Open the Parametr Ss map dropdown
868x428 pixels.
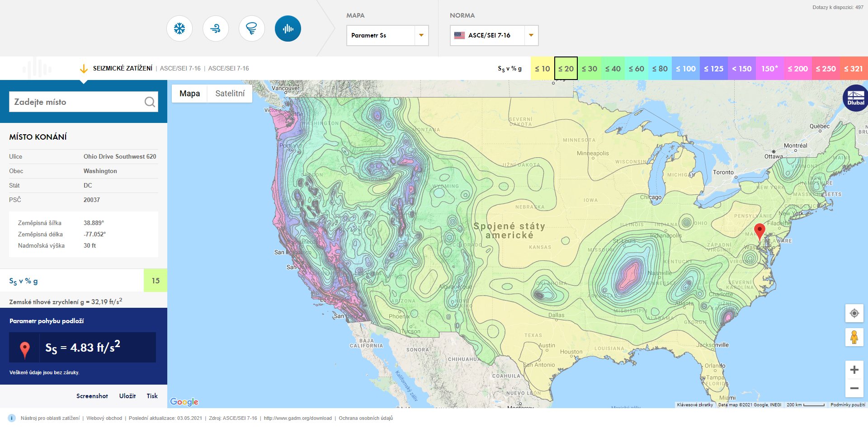pos(387,35)
